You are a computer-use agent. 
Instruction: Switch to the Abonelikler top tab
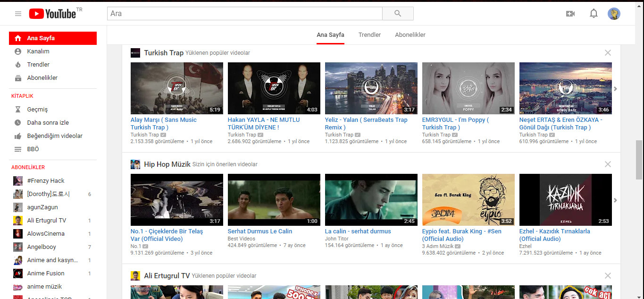[x=410, y=34]
